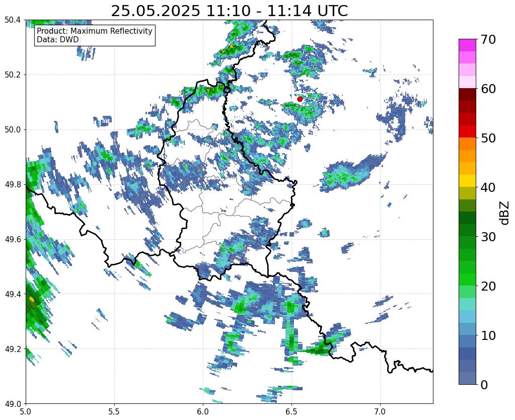This screenshot has height=420, width=515.
Task: Select the 'Data: DWD' label
Action: coord(57,40)
